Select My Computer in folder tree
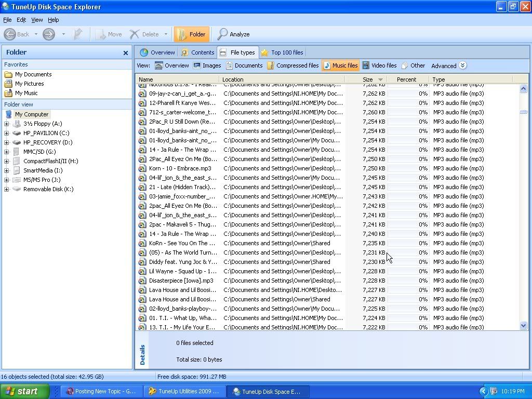The width and height of the screenshot is (532, 399). [32, 115]
